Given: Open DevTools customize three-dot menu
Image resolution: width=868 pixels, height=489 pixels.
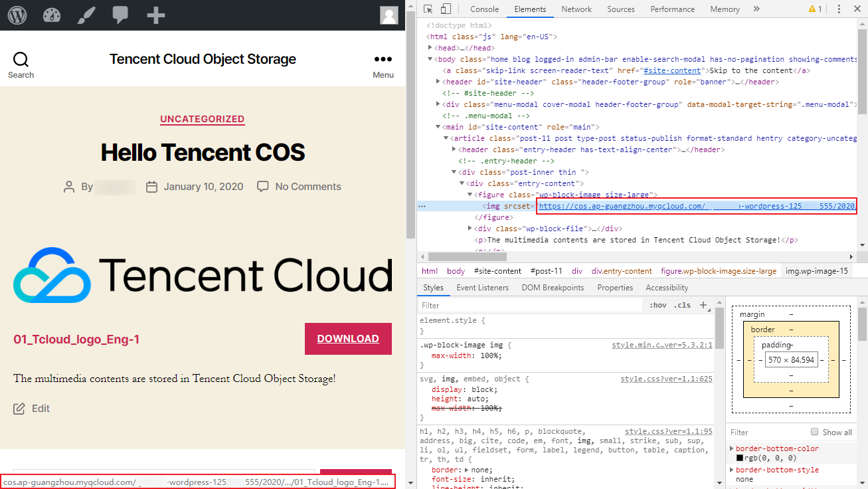Looking at the screenshot, I should (x=839, y=9).
